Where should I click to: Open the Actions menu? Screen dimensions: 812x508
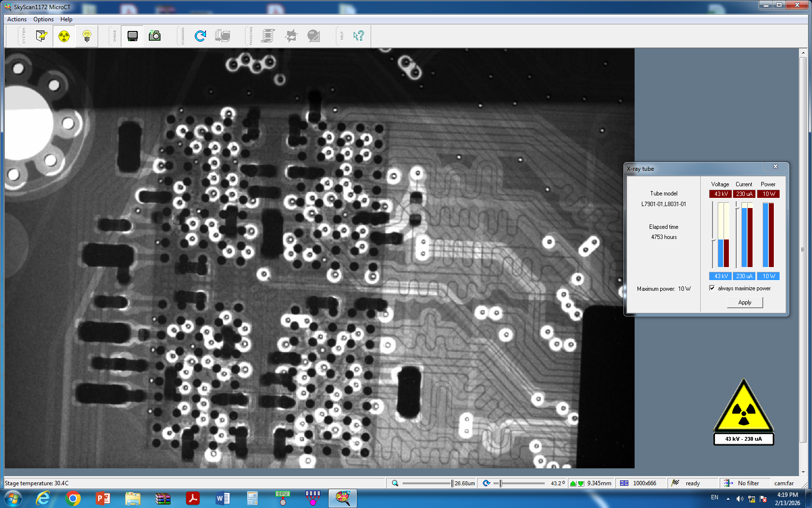(x=17, y=19)
